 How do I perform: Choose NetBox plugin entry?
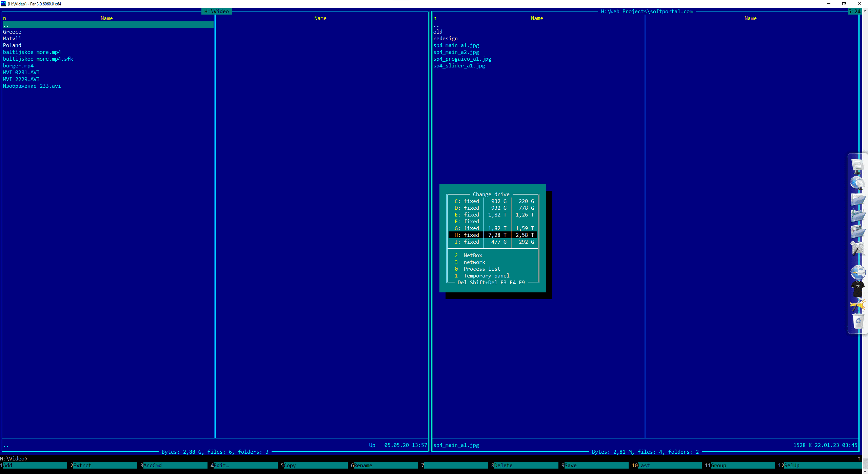(473, 255)
